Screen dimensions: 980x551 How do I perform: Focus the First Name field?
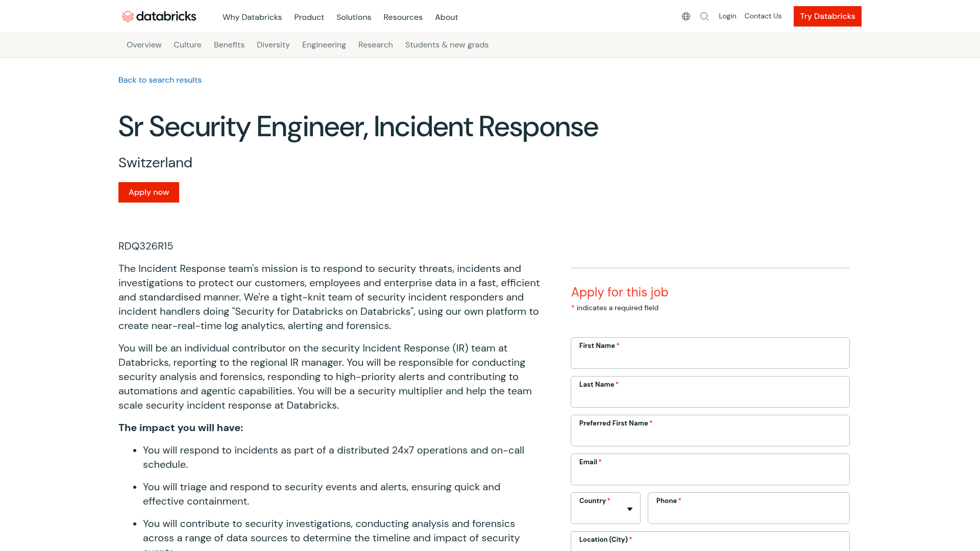[x=710, y=353]
